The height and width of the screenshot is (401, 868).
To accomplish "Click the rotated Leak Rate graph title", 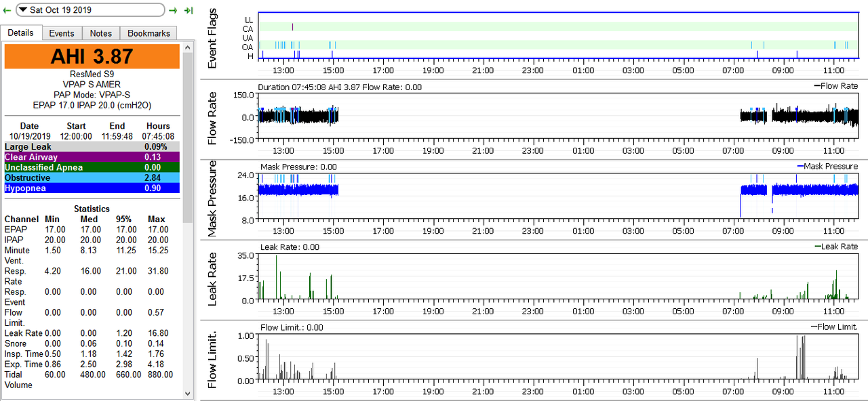I will 212,278.
